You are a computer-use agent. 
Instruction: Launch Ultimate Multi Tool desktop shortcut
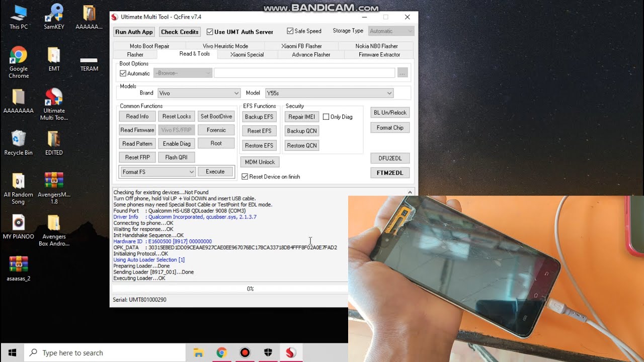(54, 104)
